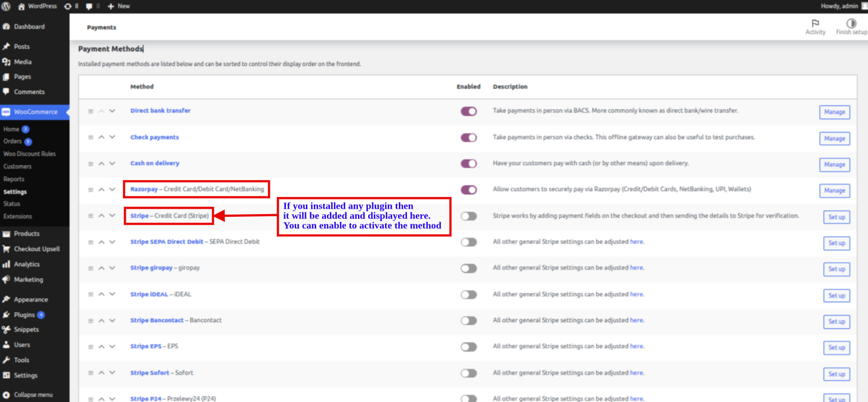This screenshot has width=868, height=402.
Task: Open the Stripe SEPA Direct Debit link
Action: [167, 242]
